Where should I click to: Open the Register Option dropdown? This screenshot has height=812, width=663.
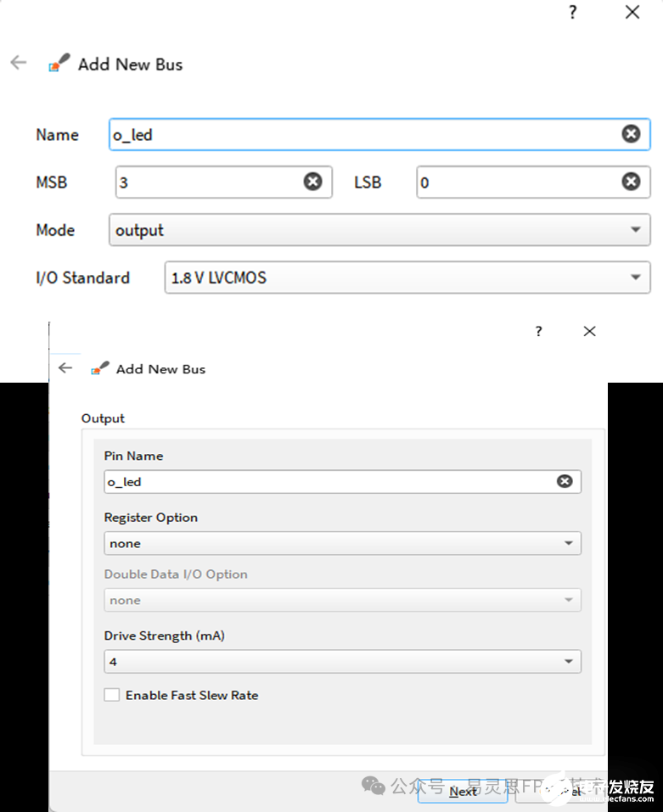(x=342, y=543)
